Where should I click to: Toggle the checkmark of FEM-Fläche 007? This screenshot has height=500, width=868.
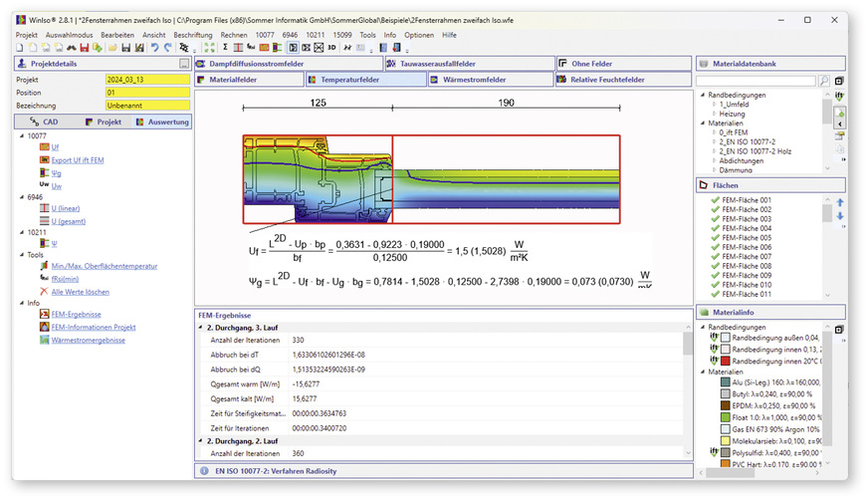pos(716,256)
